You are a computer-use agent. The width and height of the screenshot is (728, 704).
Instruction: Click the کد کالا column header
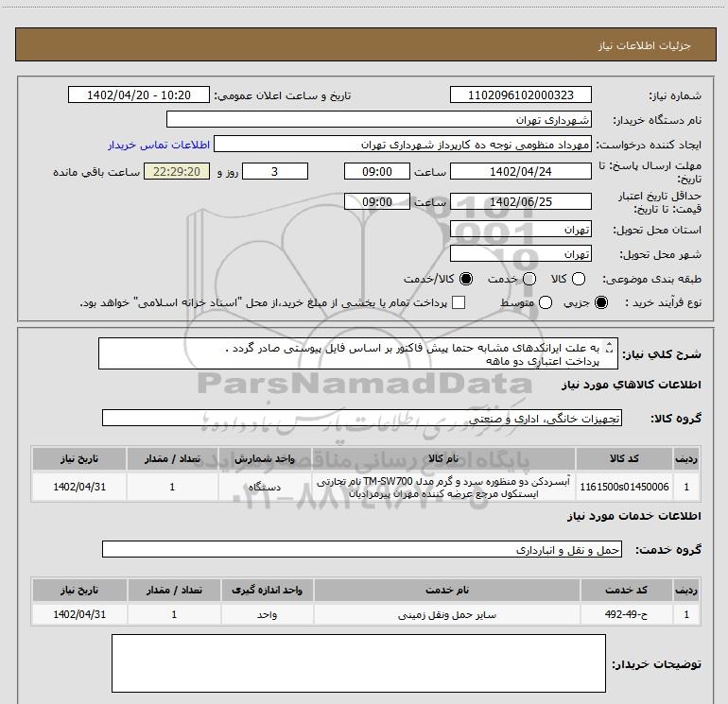624,459
